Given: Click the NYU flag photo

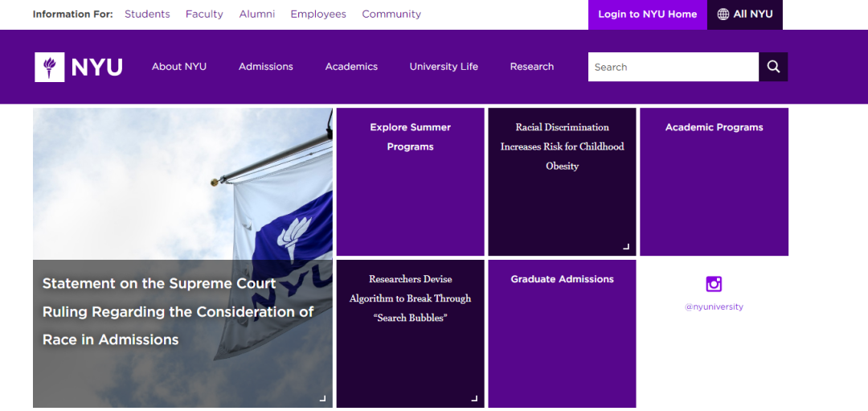Looking at the screenshot, I should [x=182, y=184].
